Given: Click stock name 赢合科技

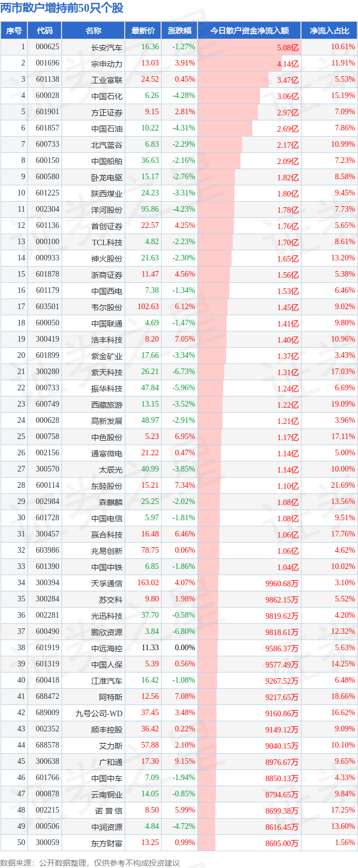Looking at the screenshot, I should [x=107, y=535].
